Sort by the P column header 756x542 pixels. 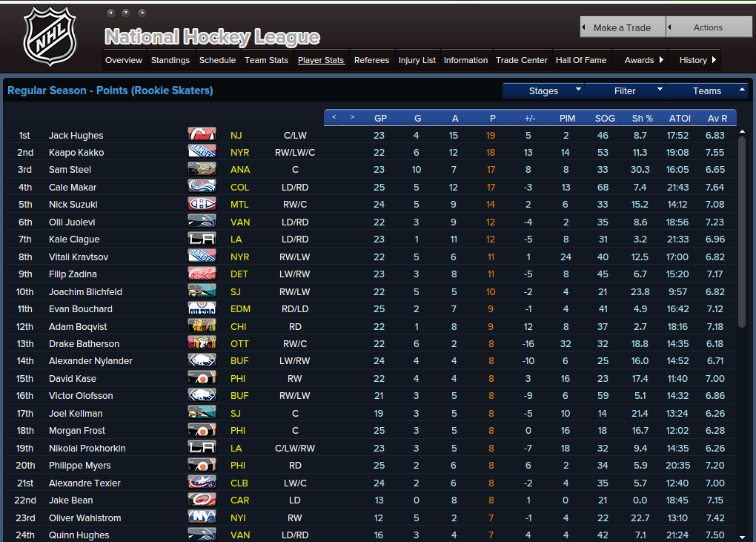[492, 118]
